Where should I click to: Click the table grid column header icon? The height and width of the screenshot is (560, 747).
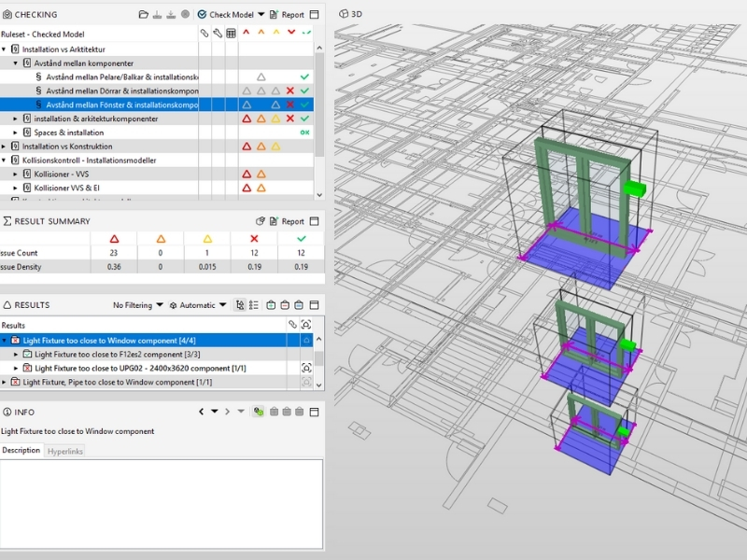231,34
